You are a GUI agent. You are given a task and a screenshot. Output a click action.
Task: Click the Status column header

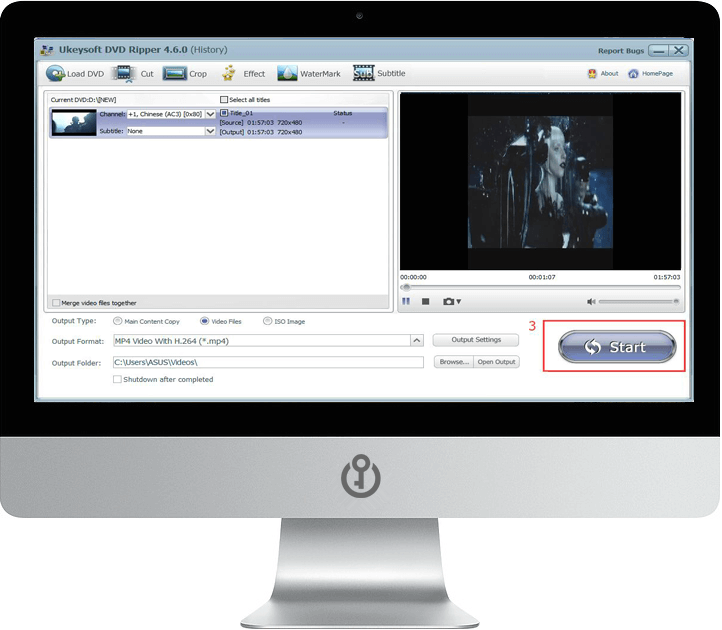coord(343,113)
